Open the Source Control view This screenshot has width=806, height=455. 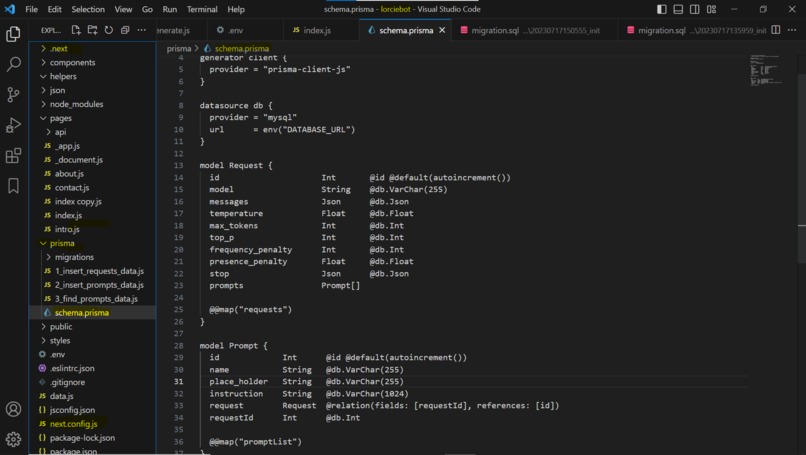point(13,94)
